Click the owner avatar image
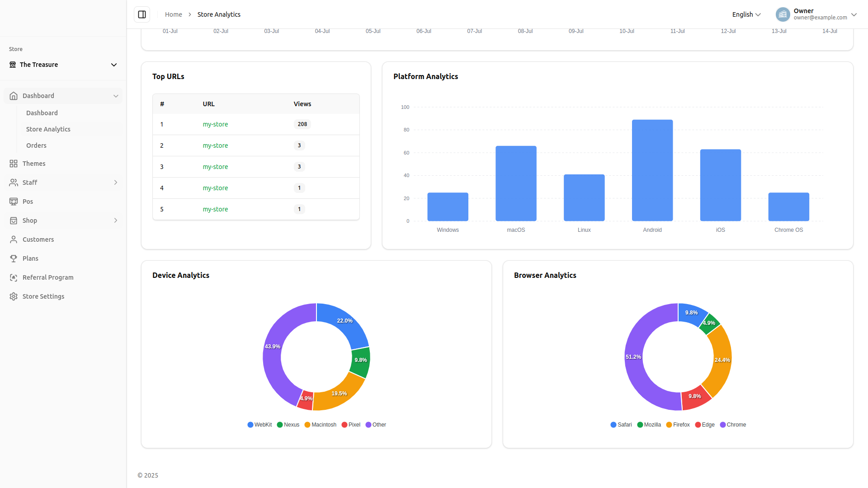The image size is (868, 488). (783, 14)
